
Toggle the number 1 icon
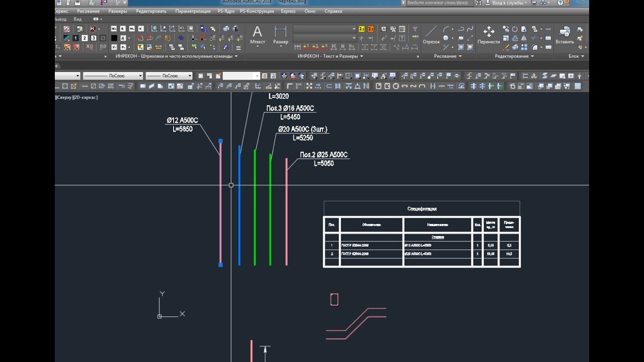[75, 38]
